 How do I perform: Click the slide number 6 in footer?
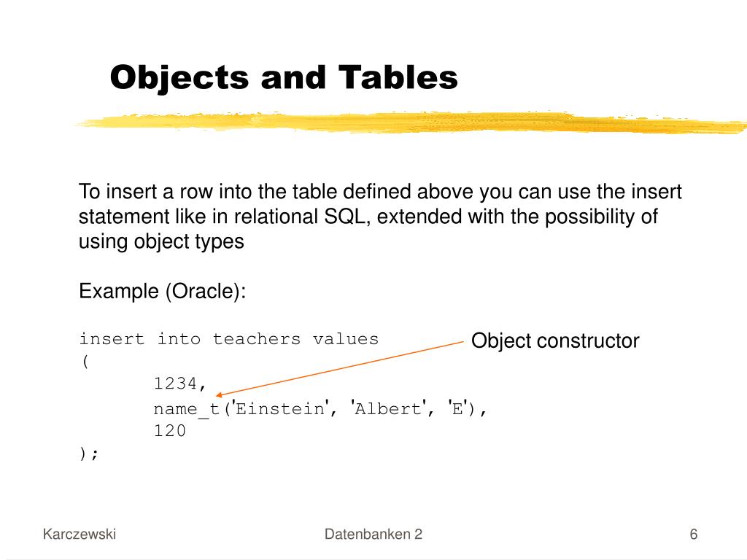click(694, 534)
